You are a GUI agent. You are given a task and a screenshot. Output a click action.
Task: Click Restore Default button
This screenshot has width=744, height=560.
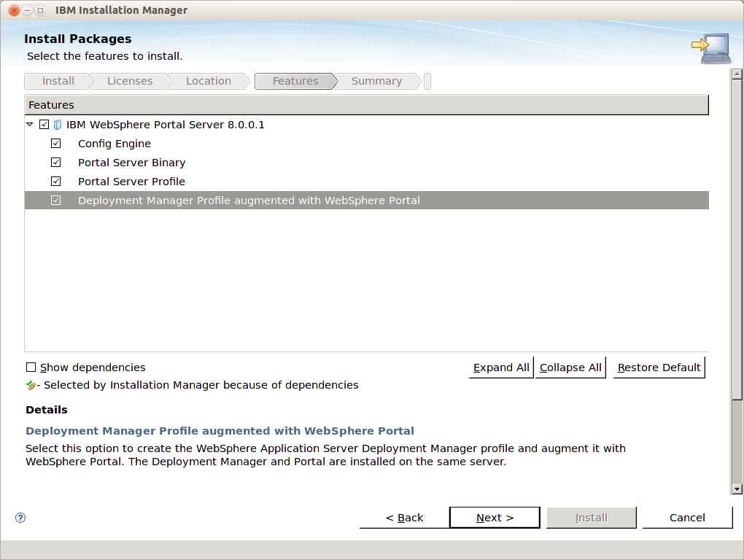[x=659, y=367]
